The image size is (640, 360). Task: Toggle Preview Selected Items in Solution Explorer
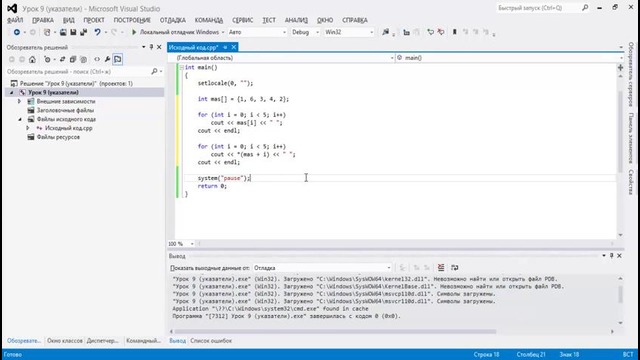[x=118, y=60]
